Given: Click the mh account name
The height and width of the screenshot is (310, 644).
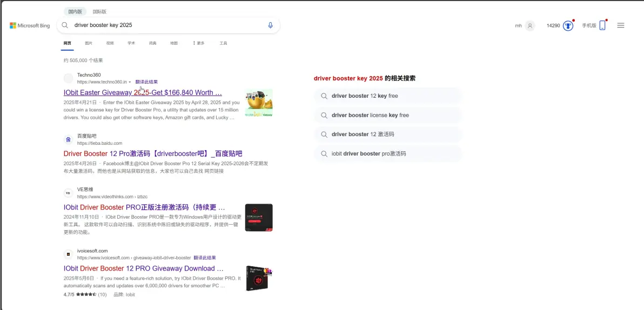Looking at the screenshot, I should click(x=518, y=25).
